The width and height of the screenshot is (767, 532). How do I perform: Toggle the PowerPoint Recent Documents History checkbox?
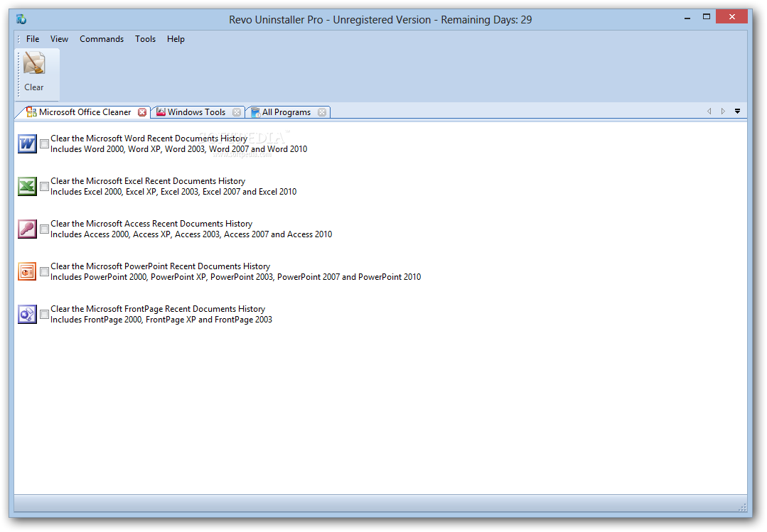[44, 271]
